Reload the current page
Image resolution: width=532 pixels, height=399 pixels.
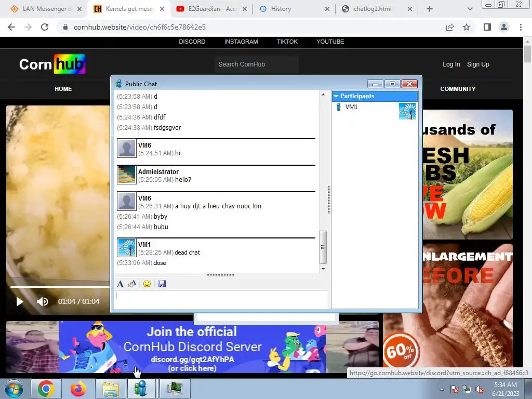click(x=45, y=27)
